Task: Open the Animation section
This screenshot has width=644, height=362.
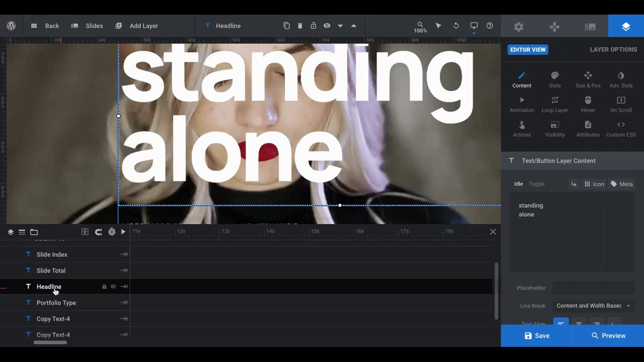Action: tap(522, 105)
